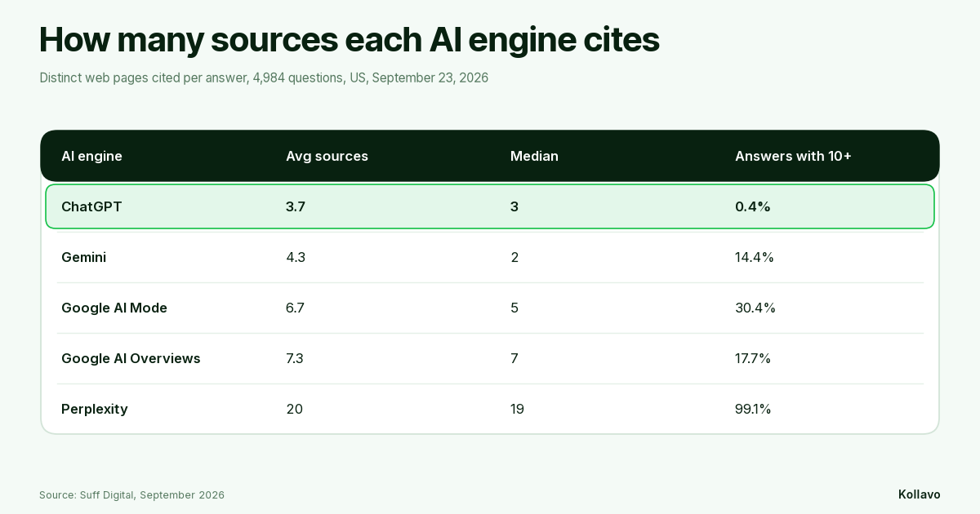
Task: Click ChatGPT's 0.4% value
Action: click(752, 206)
